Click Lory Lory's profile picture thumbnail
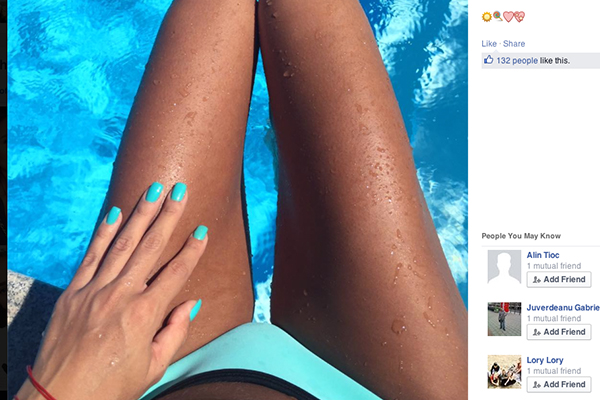This screenshot has height=400, width=600. tap(504, 372)
